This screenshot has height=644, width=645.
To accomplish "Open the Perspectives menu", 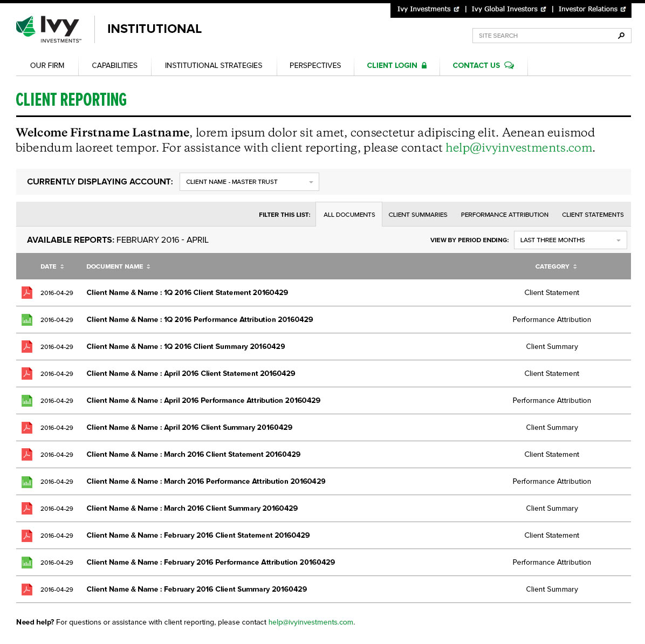I will [315, 65].
